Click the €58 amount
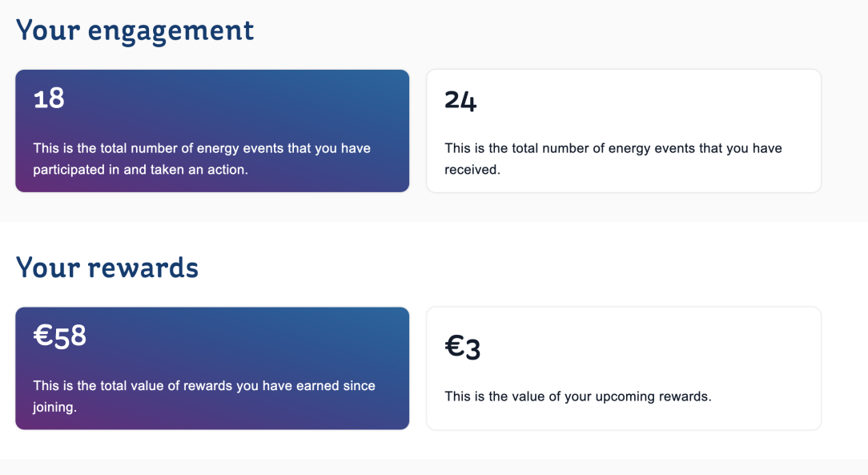This screenshot has width=868, height=475. click(60, 336)
